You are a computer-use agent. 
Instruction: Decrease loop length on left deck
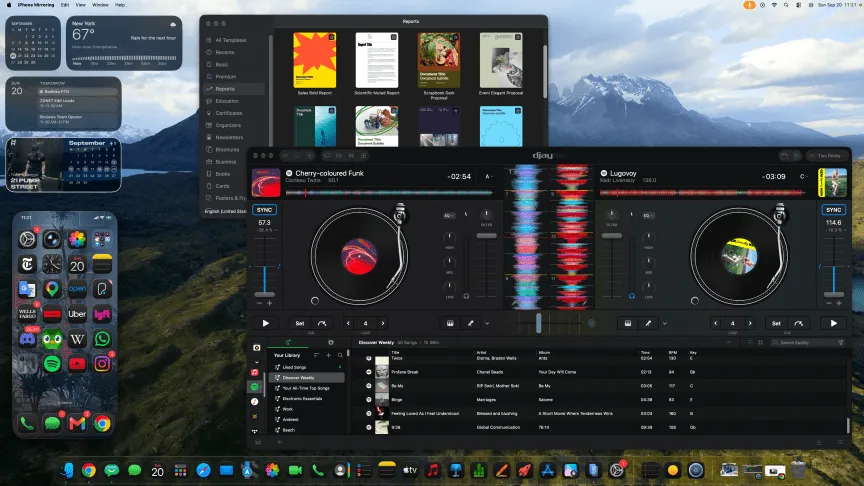coord(348,323)
